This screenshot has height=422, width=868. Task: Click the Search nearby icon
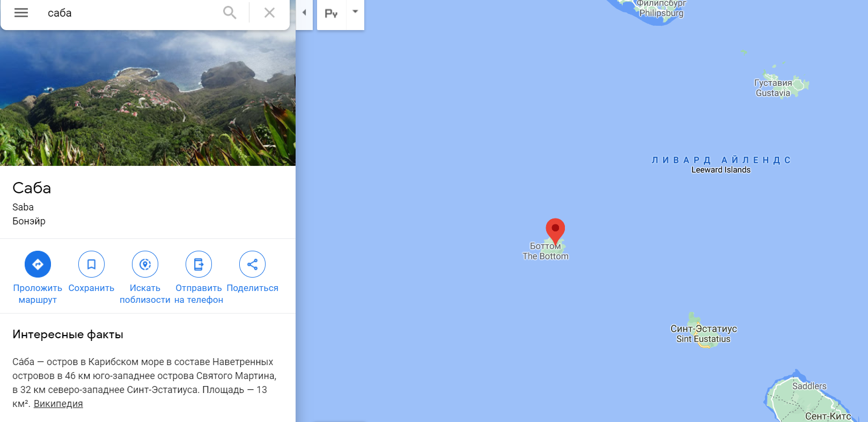click(x=145, y=264)
